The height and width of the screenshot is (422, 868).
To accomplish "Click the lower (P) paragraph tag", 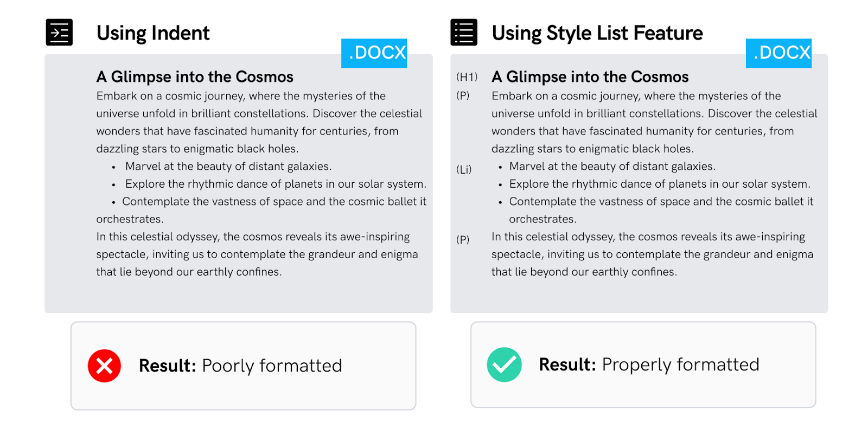I will pyautogui.click(x=463, y=239).
